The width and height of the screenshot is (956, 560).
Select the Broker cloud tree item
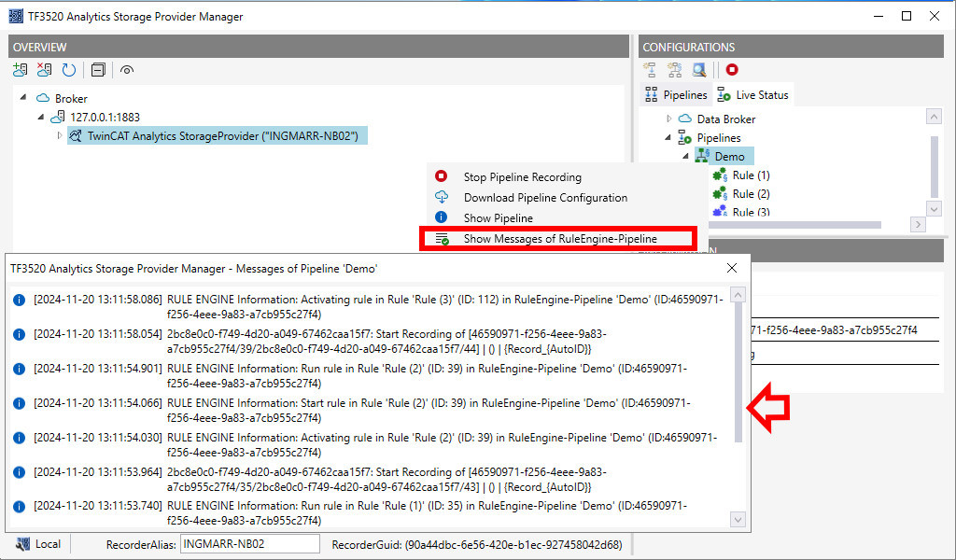(x=62, y=98)
